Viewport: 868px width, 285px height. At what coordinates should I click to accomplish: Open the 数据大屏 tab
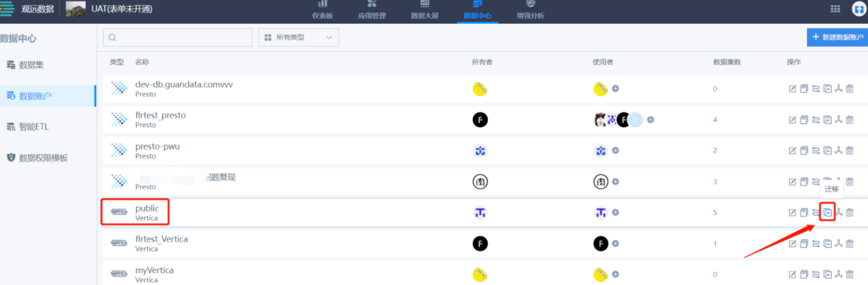point(424,10)
